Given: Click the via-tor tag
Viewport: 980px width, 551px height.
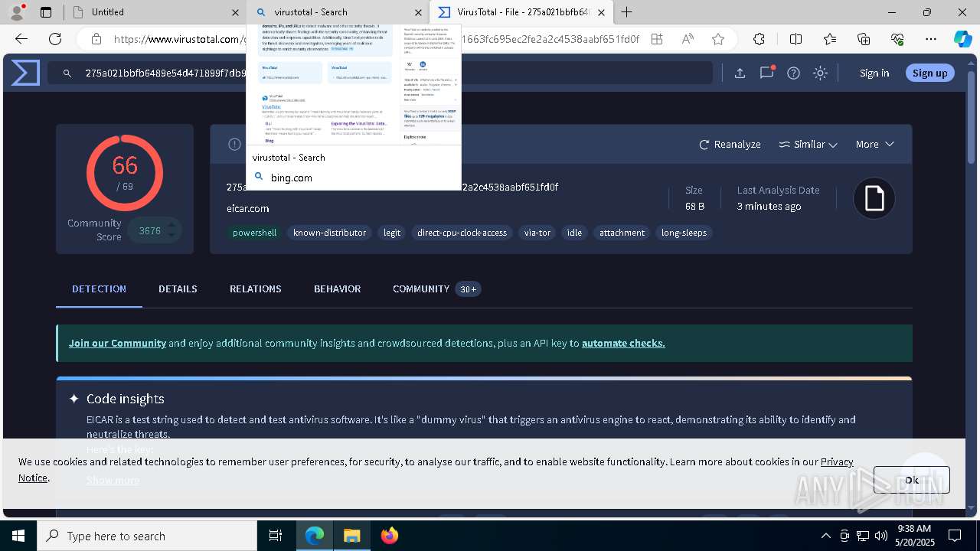Looking at the screenshot, I should [537, 233].
